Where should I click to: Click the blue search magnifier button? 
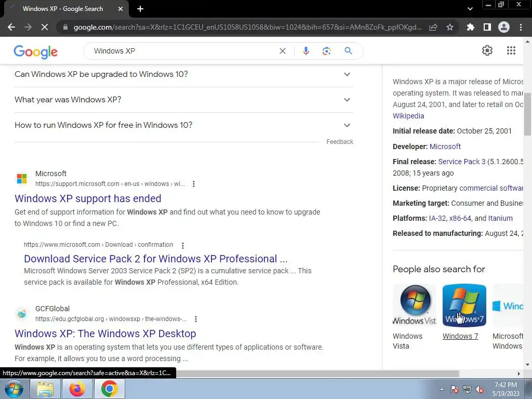348,51
